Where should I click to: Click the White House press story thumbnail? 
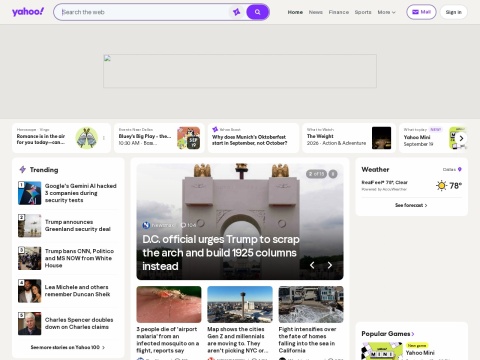[30, 258]
